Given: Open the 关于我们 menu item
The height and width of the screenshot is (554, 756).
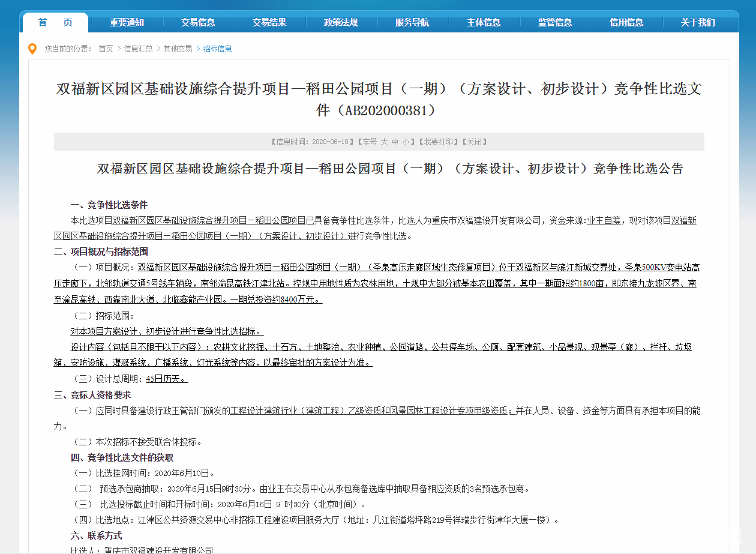Looking at the screenshot, I should (698, 23).
